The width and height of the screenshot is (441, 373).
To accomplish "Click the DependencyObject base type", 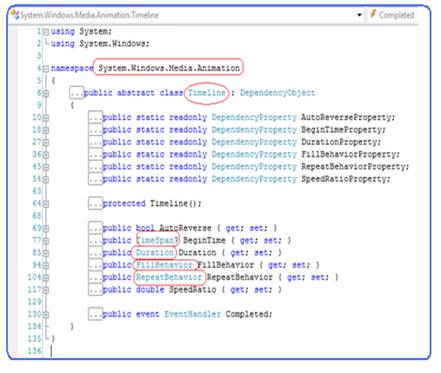I will point(277,93).
